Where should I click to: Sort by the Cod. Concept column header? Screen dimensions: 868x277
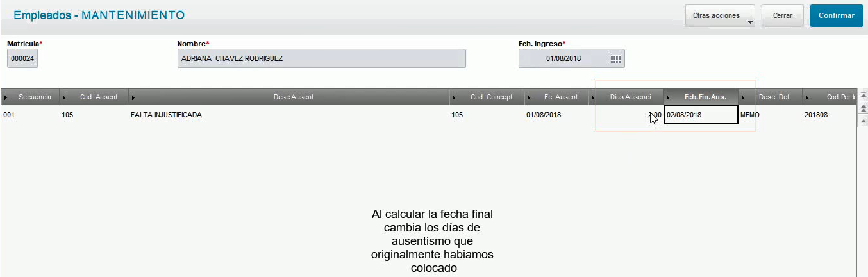click(x=487, y=97)
